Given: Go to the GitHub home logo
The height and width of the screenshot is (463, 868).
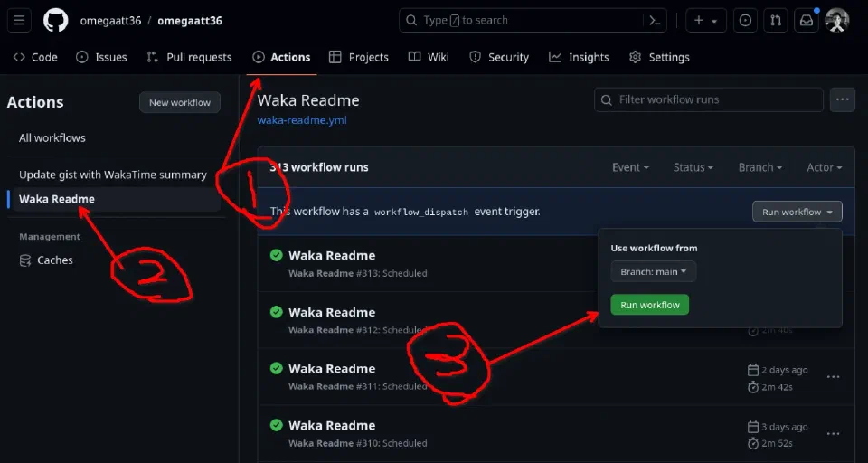Looking at the screenshot, I should (x=56, y=21).
